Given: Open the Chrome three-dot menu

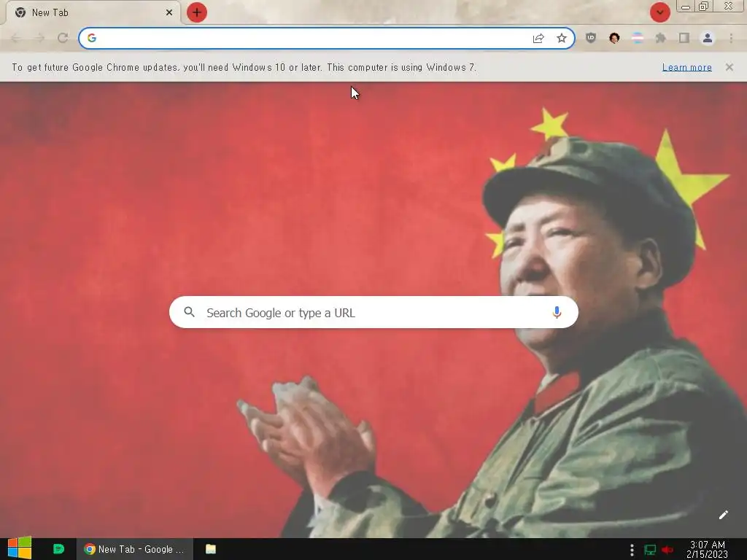Looking at the screenshot, I should pyautogui.click(x=731, y=38).
